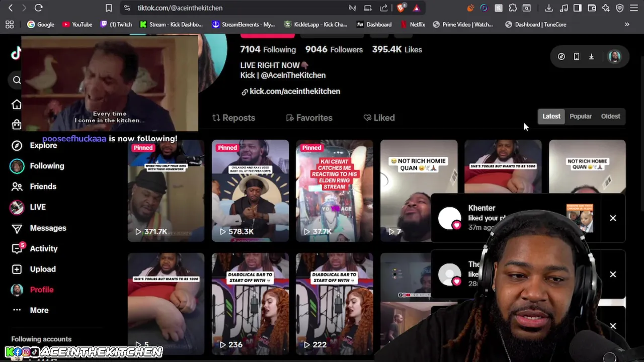Click the TikTok search magnifier icon
The image size is (644, 362).
tap(17, 80)
